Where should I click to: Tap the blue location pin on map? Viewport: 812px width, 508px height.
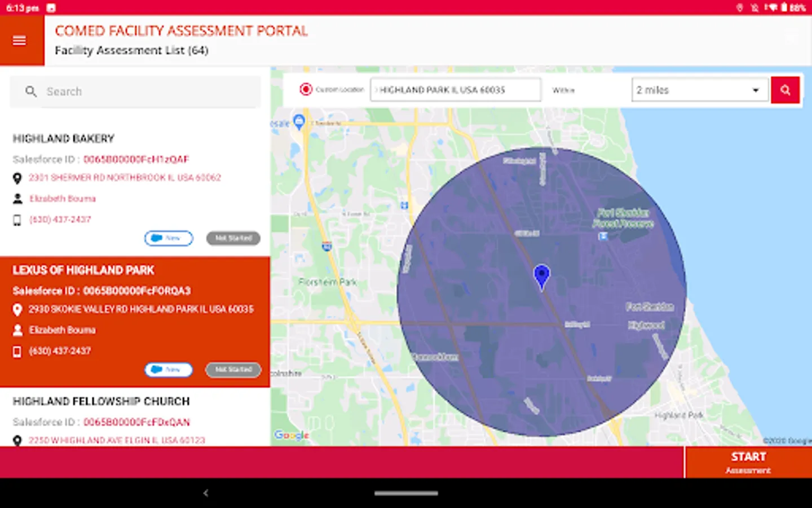click(541, 277)
